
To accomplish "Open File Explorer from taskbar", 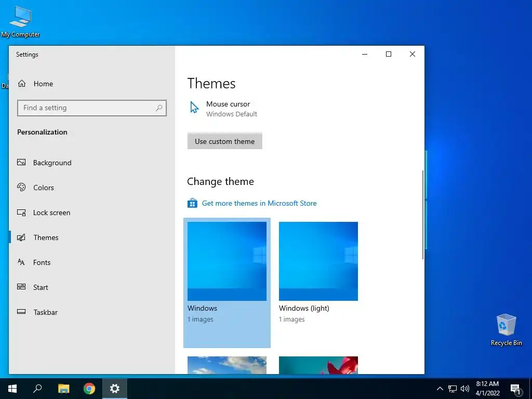I will click(63, 389).
